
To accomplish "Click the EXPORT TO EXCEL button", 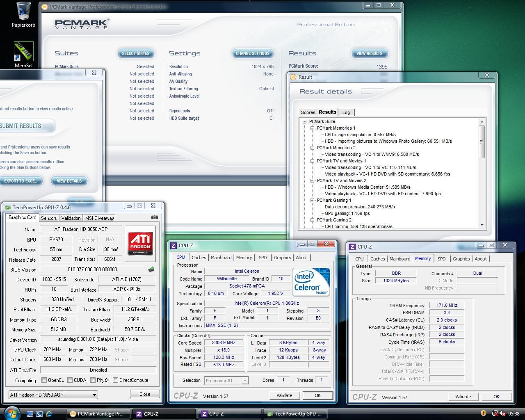I will click(21, 181).
